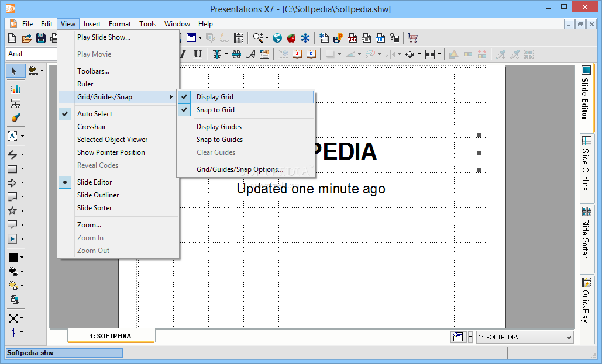Click the open folder icon
The width and height of the screenshot is (602, 364).
(x=26, y=38)
